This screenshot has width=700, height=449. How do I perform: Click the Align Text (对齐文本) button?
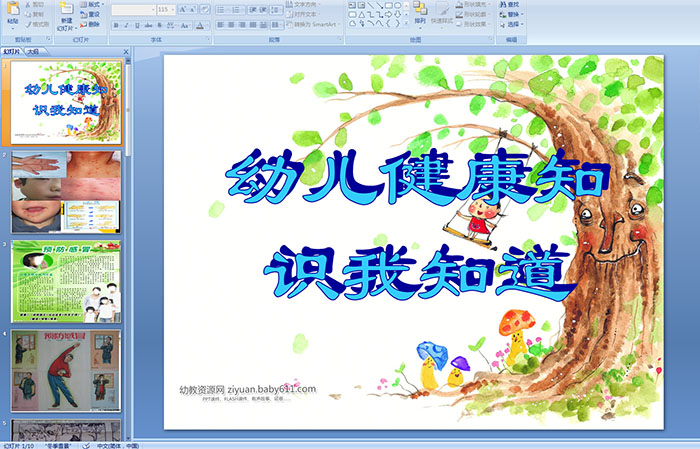click(x=303, y=14)
